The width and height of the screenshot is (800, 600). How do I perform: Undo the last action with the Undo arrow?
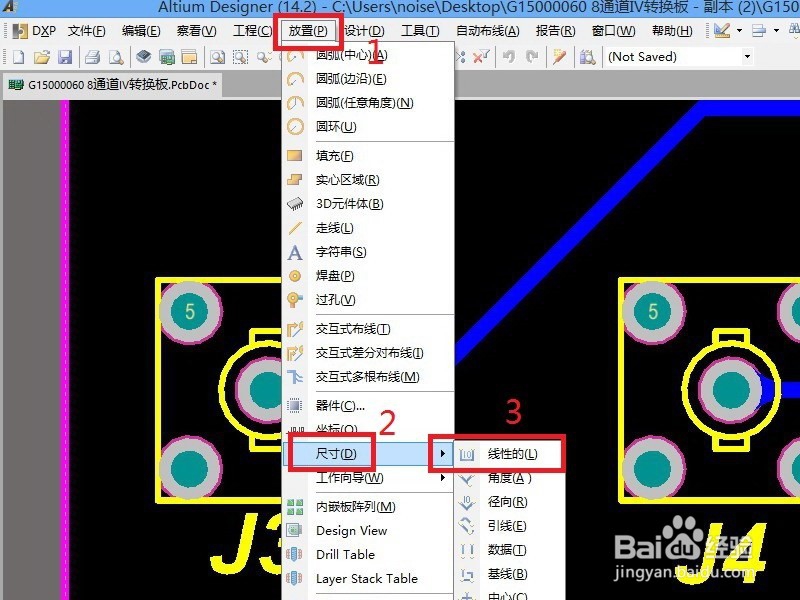click(x=508, y=58)
